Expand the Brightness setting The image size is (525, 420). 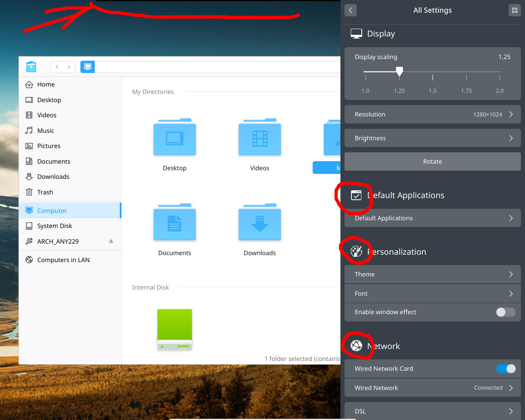pos(433,138)
